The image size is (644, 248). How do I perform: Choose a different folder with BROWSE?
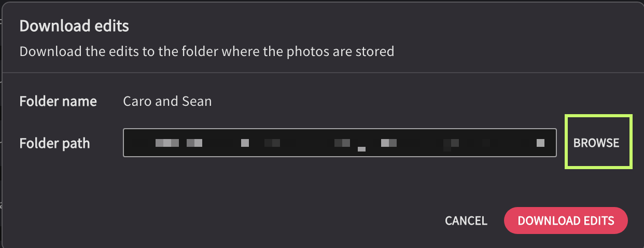pyautogui.click(x=596, y=143)
